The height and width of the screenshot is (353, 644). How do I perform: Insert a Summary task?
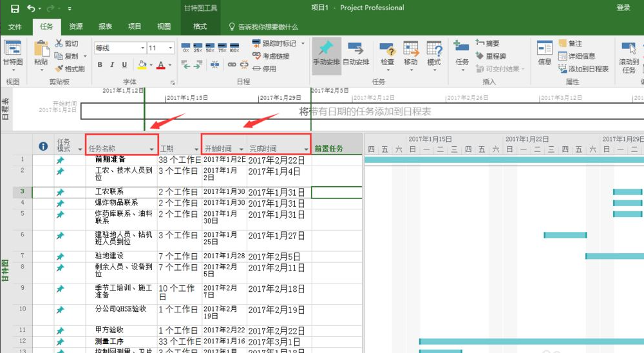click(x=488, y=43)
